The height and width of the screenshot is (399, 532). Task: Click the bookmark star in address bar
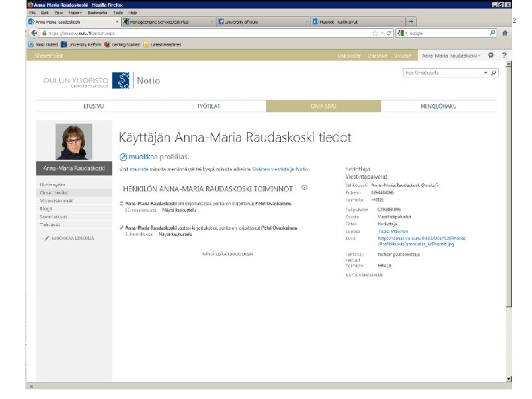375,33
